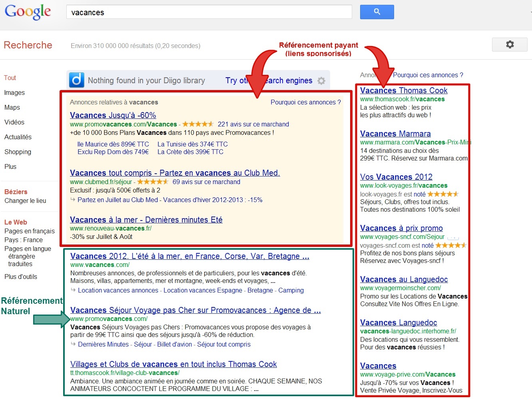Open Billet d'avion sitelink

click(175, 344)
